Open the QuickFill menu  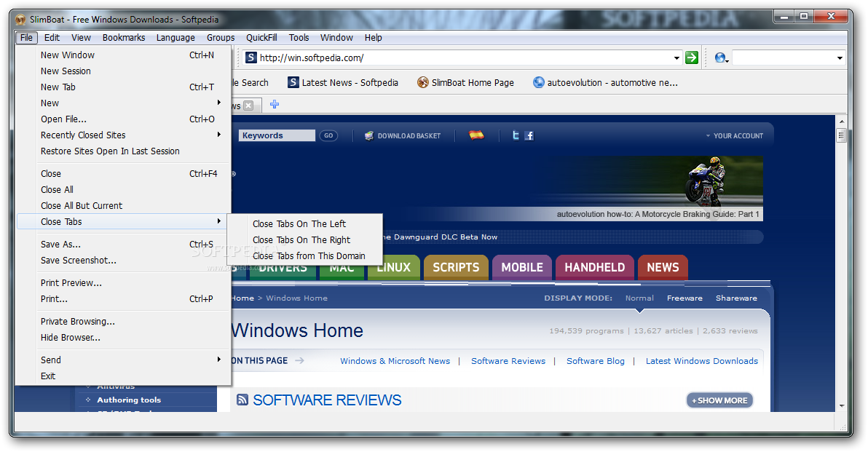(261, 38)
